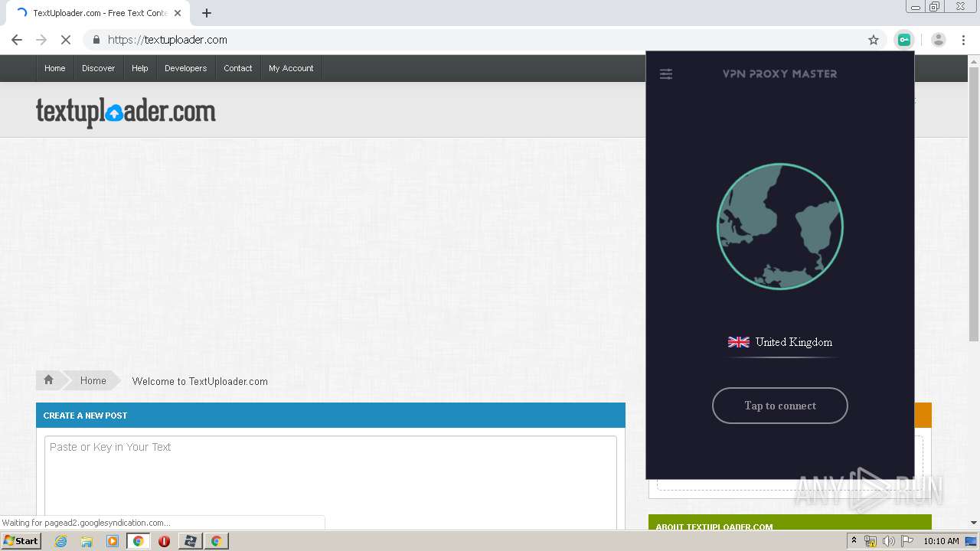Stop loading the page
This screenshot has height=551, width=980.
[66, 40]
